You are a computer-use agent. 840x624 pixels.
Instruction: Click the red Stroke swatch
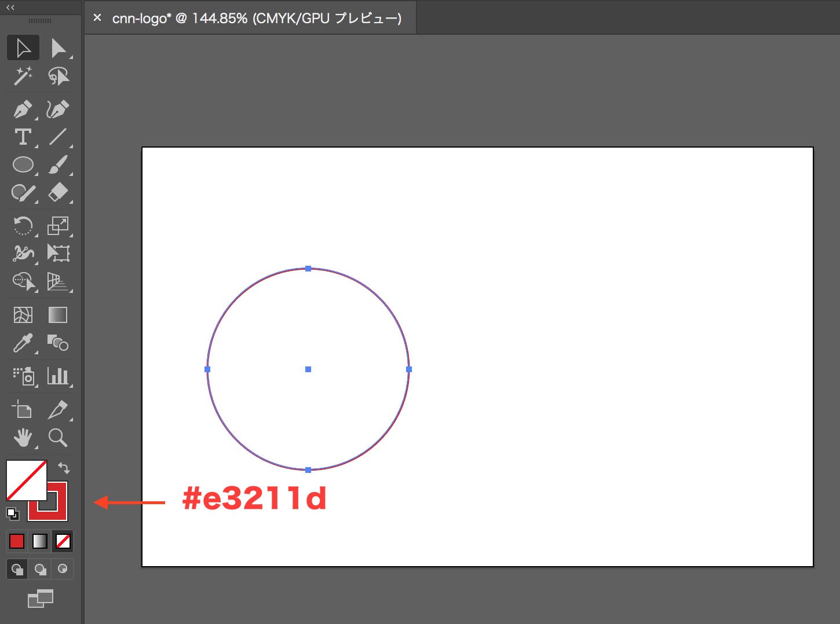(58, 511)
